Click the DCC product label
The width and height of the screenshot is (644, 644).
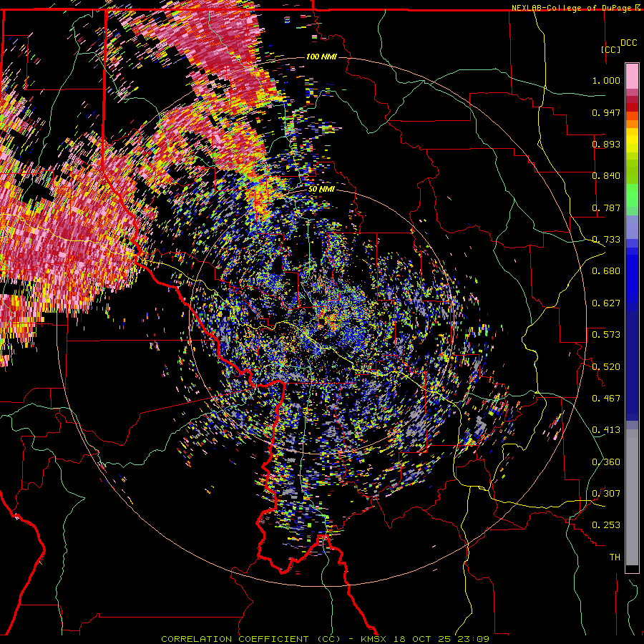click(628, 43)
